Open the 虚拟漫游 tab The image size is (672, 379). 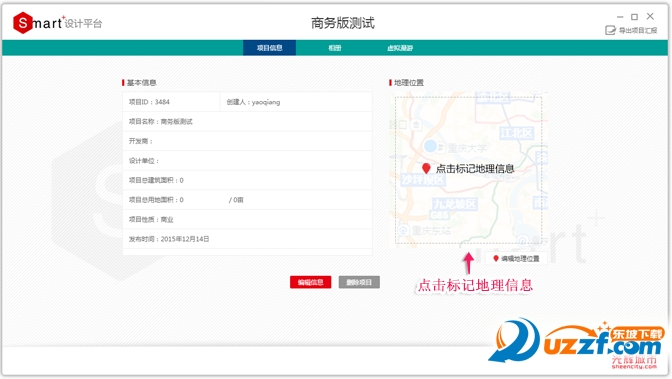(400, 48)
